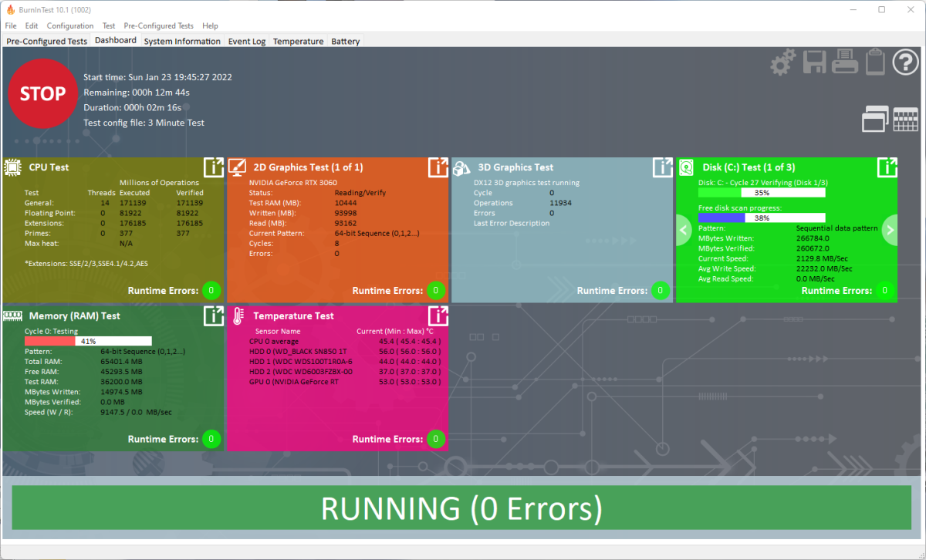Open the Edit menu

pyautogui.click(x=32, y=25)
